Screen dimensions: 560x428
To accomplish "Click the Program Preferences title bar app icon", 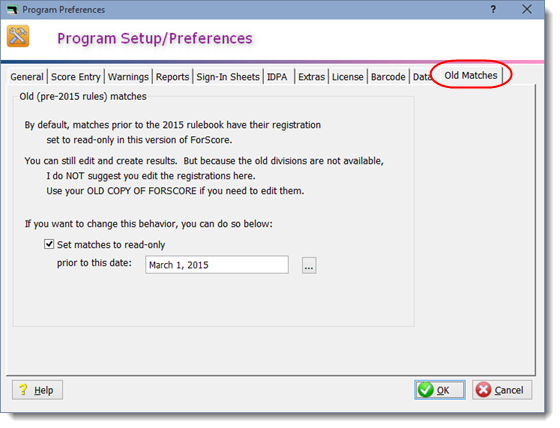I will [x=12, y=10].
